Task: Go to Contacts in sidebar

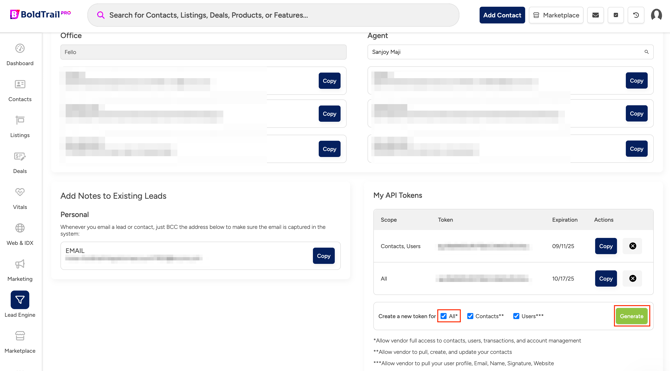Action: tap(20, 84)
